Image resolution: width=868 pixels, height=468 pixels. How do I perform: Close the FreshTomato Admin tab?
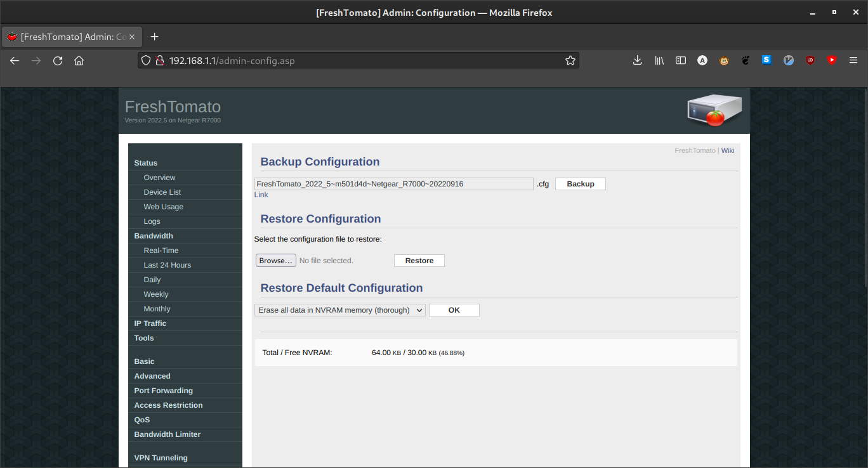pos(132,37)
